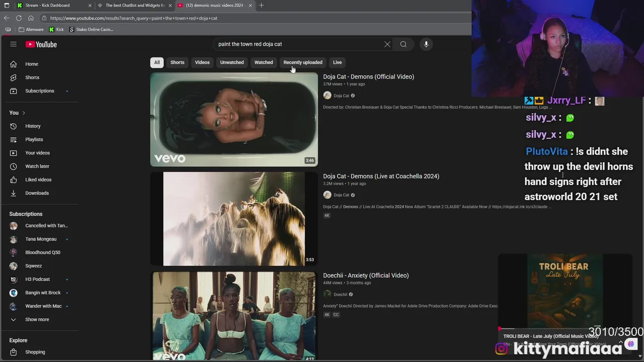The width and height of the screenshot is (644, 362).
Task: Click the YouTube logo
Action: [41, 44]
